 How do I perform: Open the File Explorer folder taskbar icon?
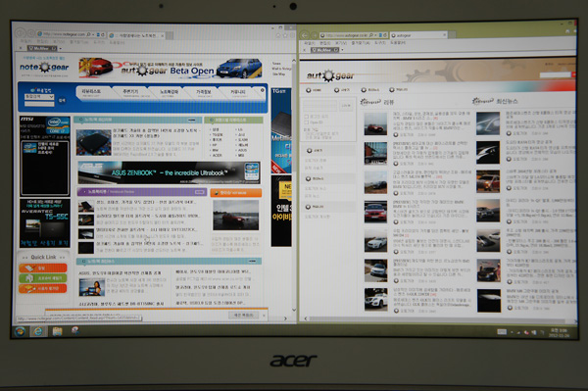coord(57,331)
